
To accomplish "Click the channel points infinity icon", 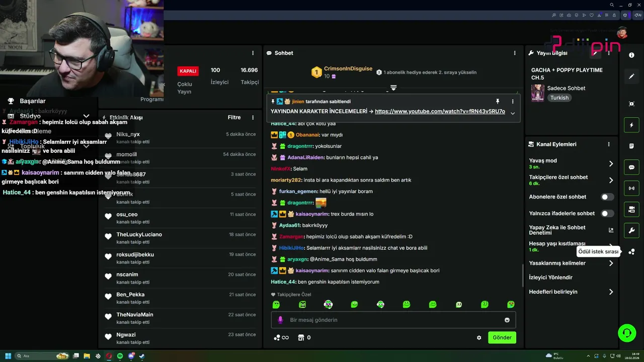I will point(281,338).
